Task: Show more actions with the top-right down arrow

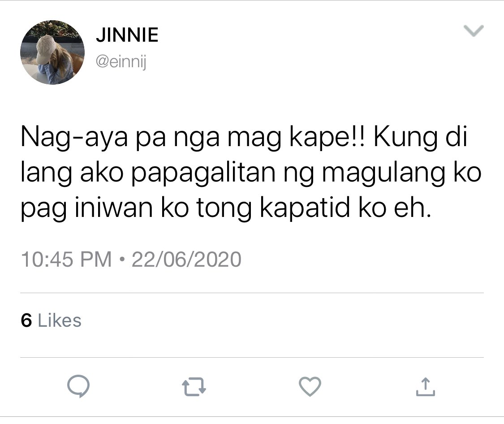Action: (x=474, y=31)
